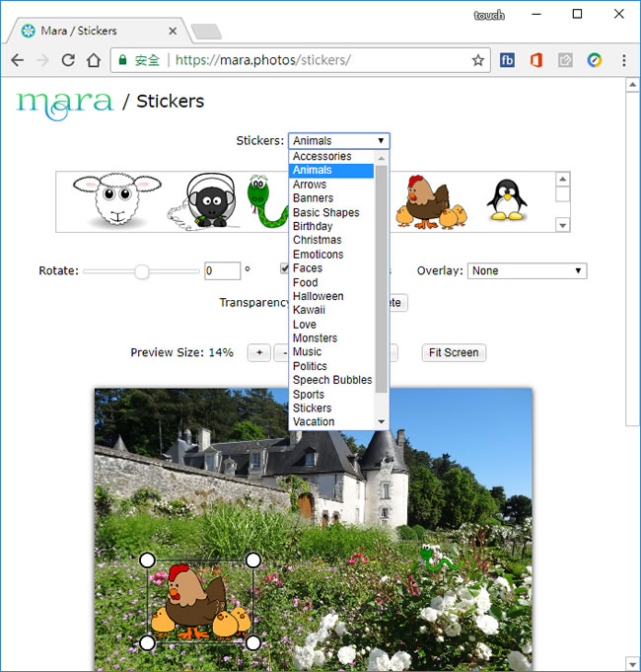Image resolution: width=641 pixels, height=672 pixels.
Task: Toggle the checkbox beside the Rotate field
Action: (284, 268)
